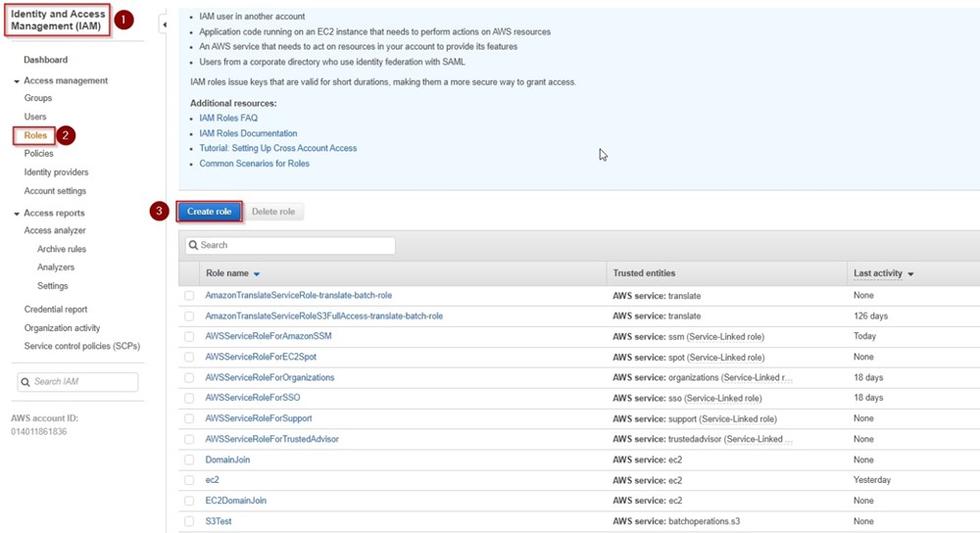980x533 pixels.
Task: Tick checkbox next to AWSServiceRoleForSupport
Action: click(x=189, y=418)
